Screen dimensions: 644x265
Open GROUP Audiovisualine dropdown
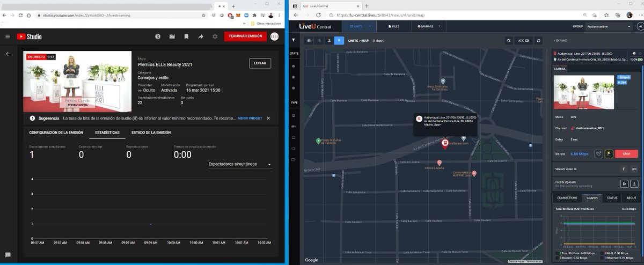[609, 26]
